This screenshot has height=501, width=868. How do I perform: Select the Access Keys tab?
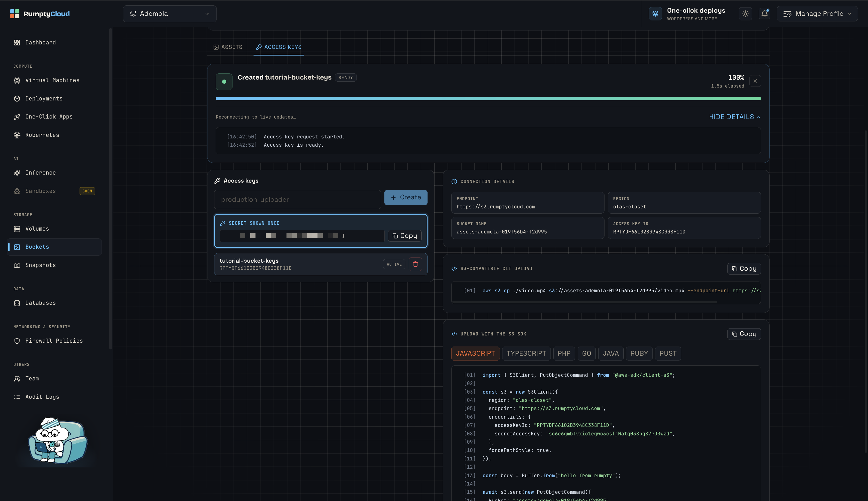(279, 47)
